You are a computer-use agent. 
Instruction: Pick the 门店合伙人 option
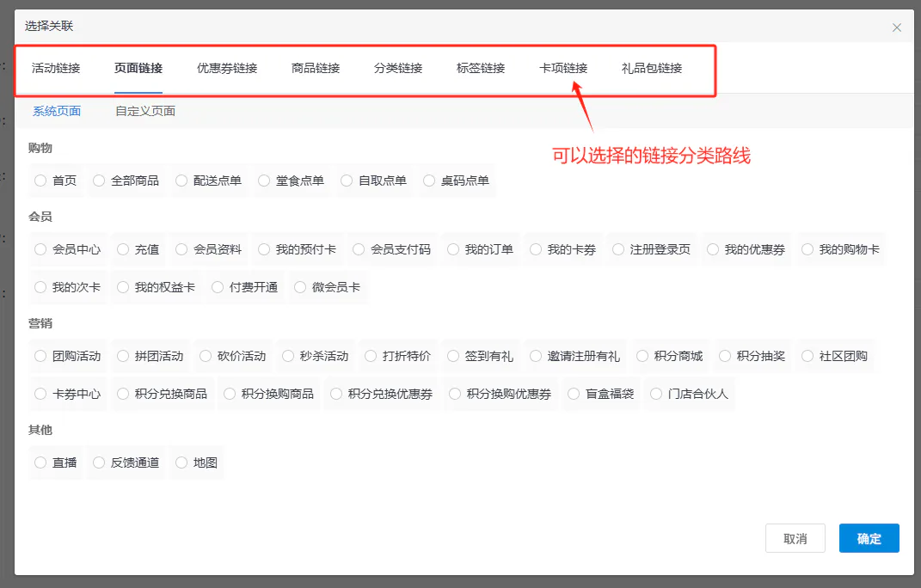[x=656, y=395]
